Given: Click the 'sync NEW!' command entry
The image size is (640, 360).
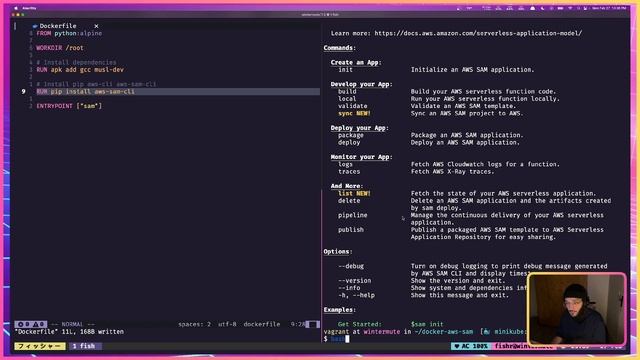Looking at the screenshot, I should pos(354,113).
